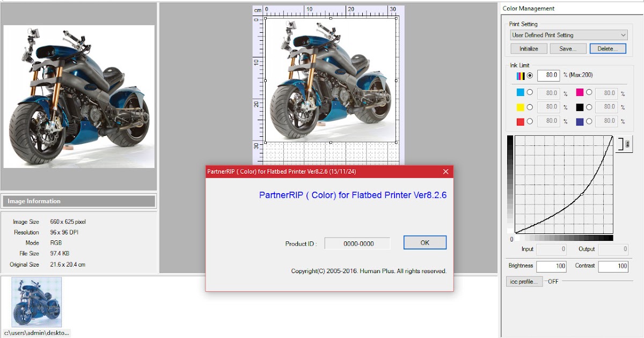Viewport: 644px width, 338px height.
Task: Click the c:\users\admin file path label
Action: (36, 333)
